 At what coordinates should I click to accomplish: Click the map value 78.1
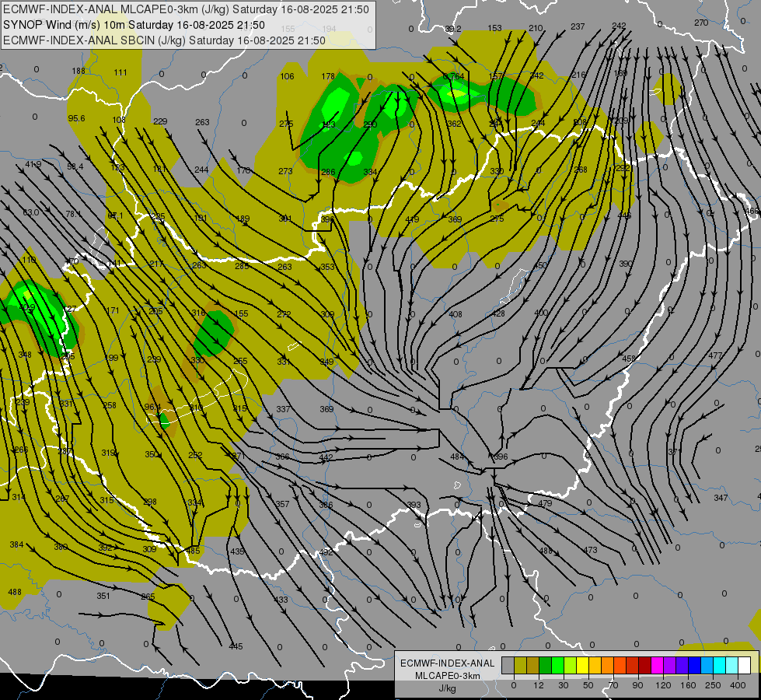pos(73,214)
